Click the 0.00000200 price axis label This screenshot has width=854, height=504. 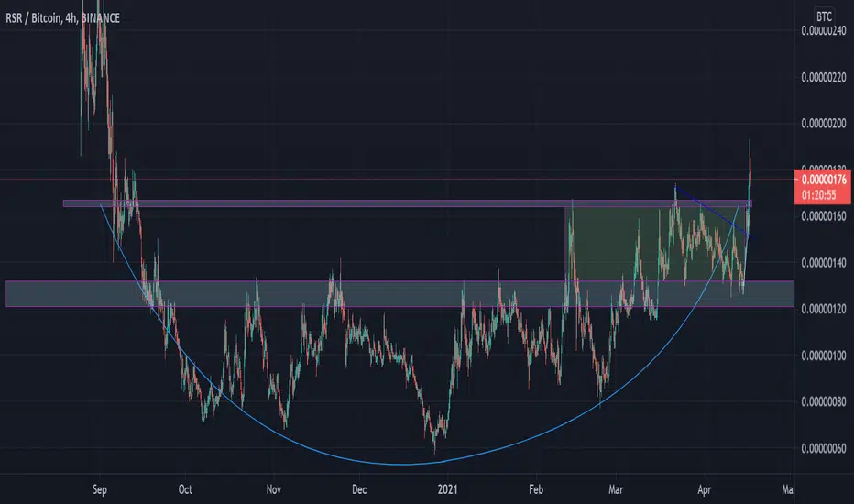point(824,124)
